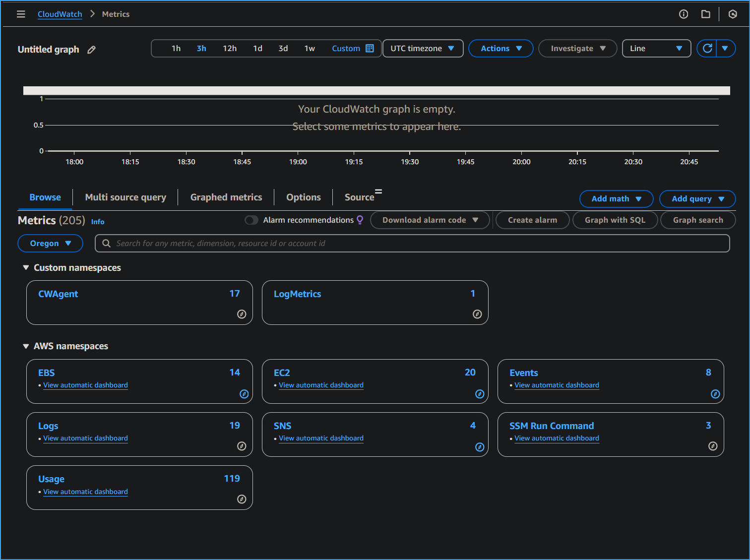Open the calendar icon next to Custom
The image size is (750, 560).
pyautogui.click(x=369, y=48)
